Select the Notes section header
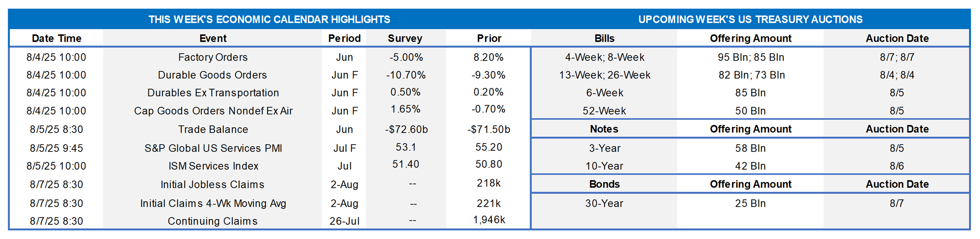 [604, 129]
